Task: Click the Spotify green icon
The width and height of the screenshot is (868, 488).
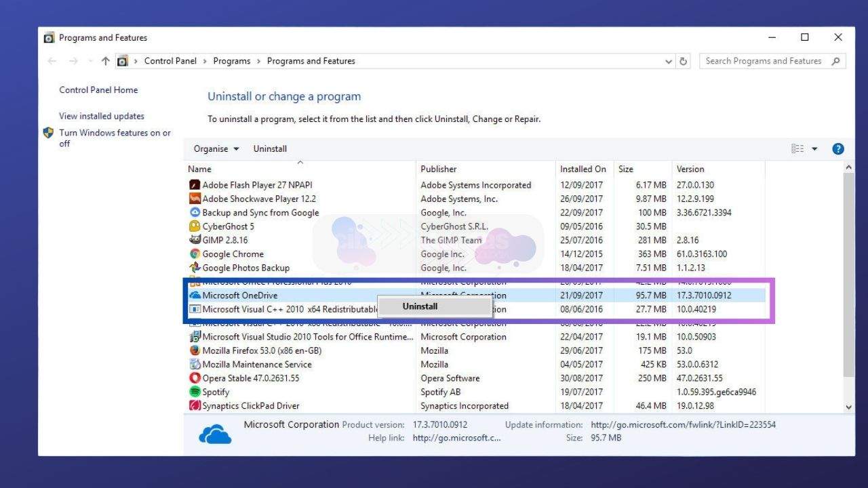Action: (x=195, y=392)
